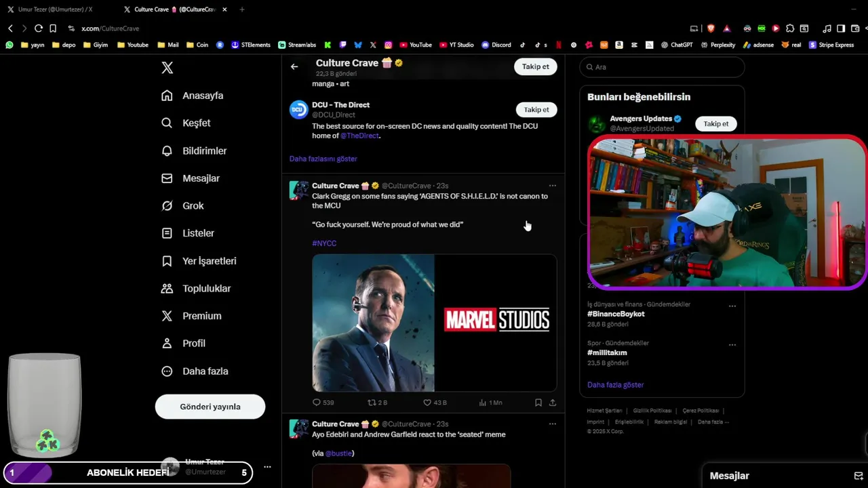Share the Clark Gregg post
Screen dimensions: 868x488
pos(553,403)
